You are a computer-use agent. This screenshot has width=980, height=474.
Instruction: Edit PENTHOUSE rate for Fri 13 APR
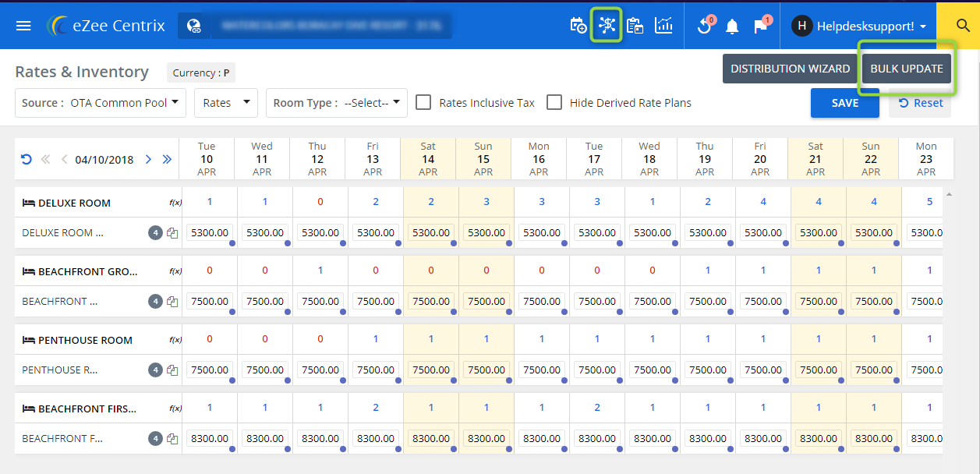(376, 370)
